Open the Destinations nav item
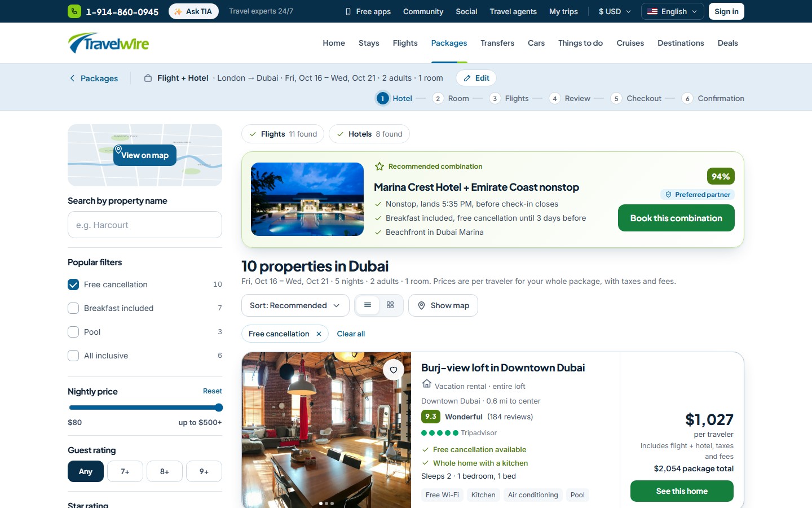The height and width of the screenshot is (508, 812). click(681, 43)
